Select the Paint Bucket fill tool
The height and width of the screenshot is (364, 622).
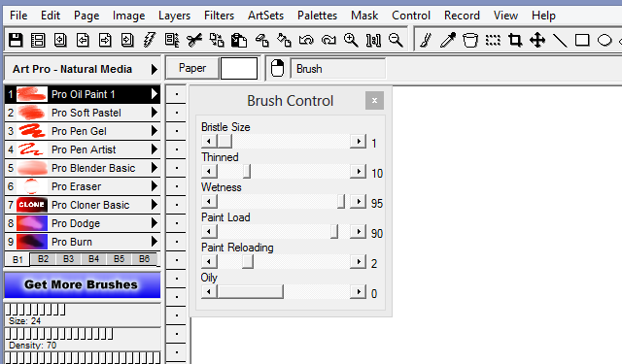click(470, 40)
